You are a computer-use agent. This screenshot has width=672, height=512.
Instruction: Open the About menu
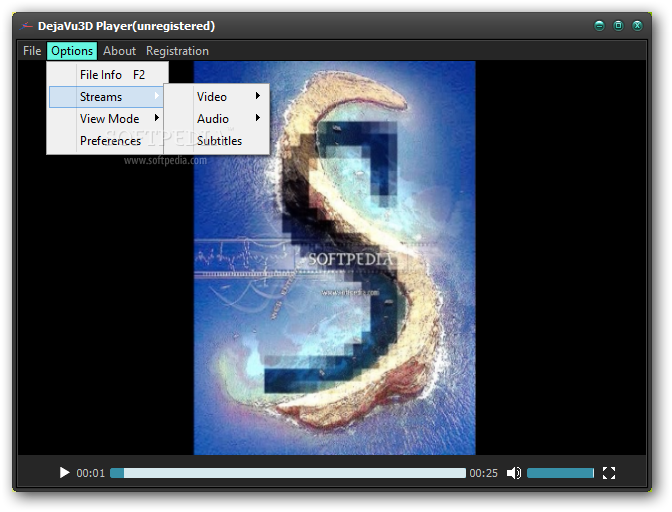119,51
